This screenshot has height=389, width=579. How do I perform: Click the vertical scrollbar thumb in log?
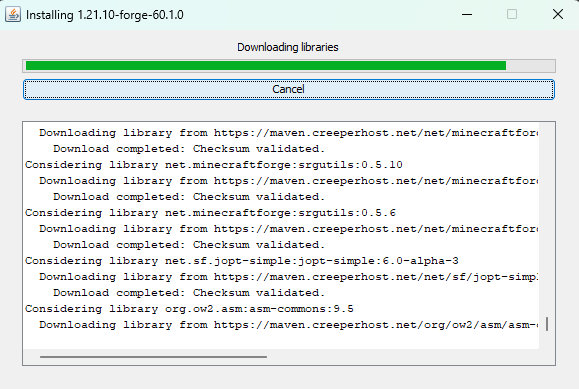tap(547, 324)
